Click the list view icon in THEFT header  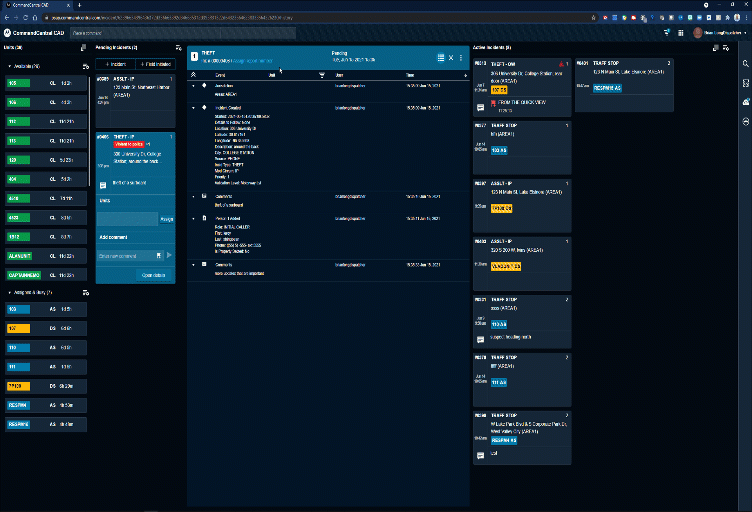pyautogui.click(x=439, y=58)
